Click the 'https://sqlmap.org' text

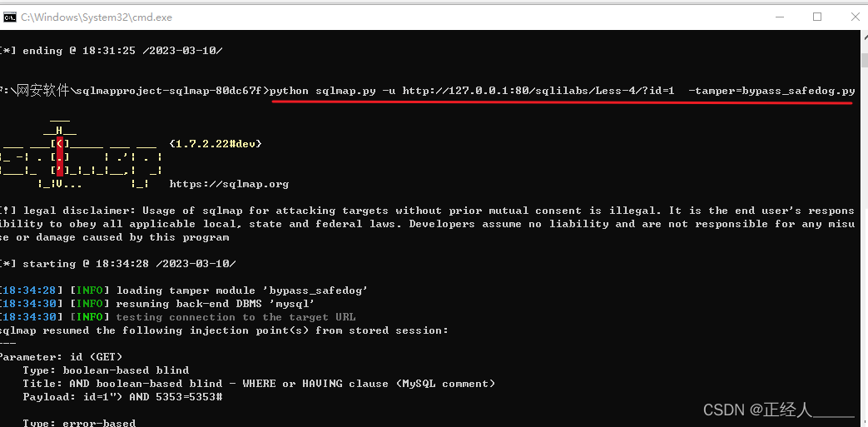pyautogui.click(x=229, y=184)
